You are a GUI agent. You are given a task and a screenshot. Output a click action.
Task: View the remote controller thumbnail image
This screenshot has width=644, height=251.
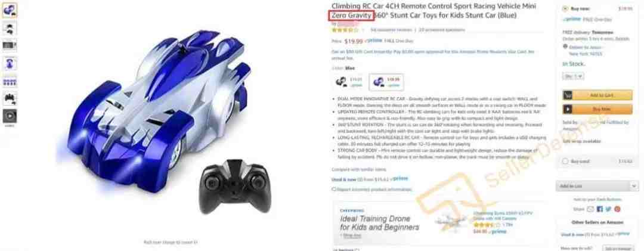tap(10, 98)
